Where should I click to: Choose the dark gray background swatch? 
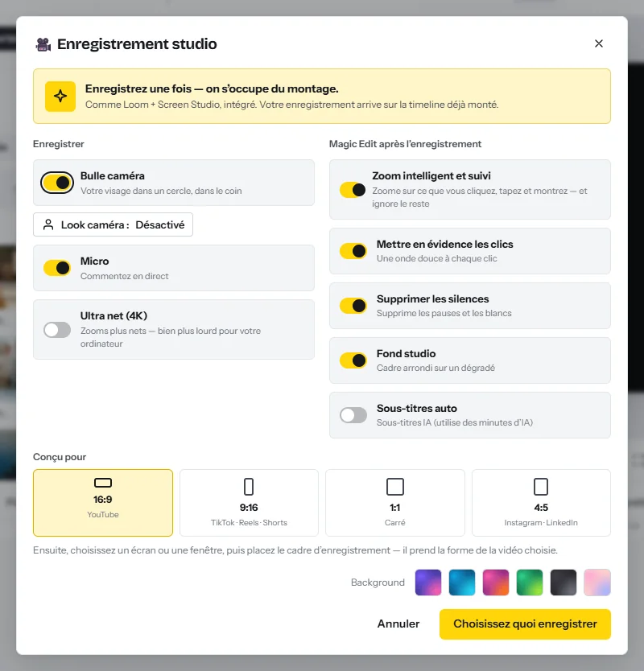pos(563,582)
